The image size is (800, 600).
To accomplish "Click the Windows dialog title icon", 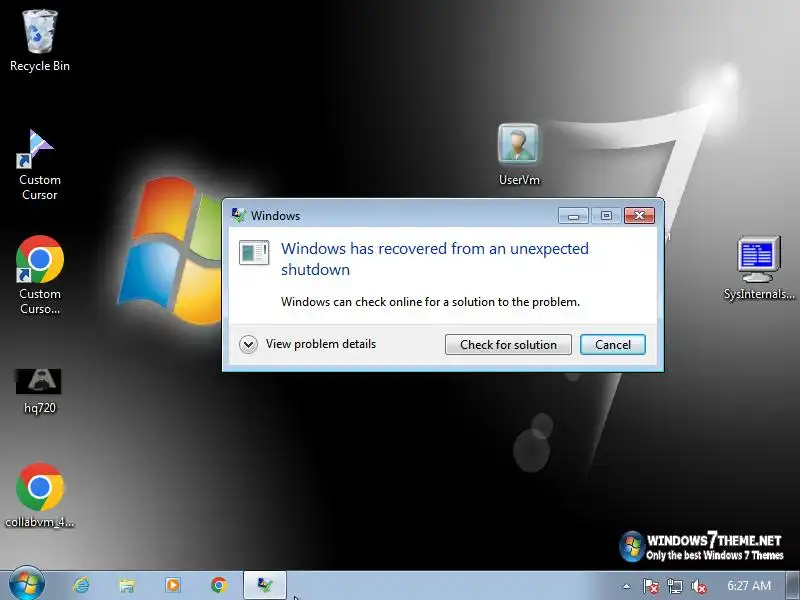I will pos(239,215).
